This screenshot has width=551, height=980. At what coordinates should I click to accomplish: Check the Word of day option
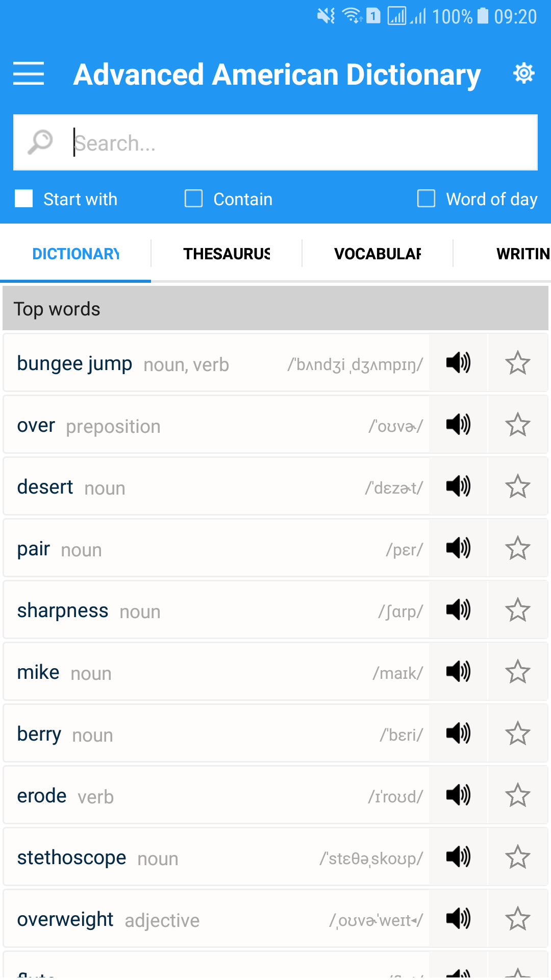427,199
